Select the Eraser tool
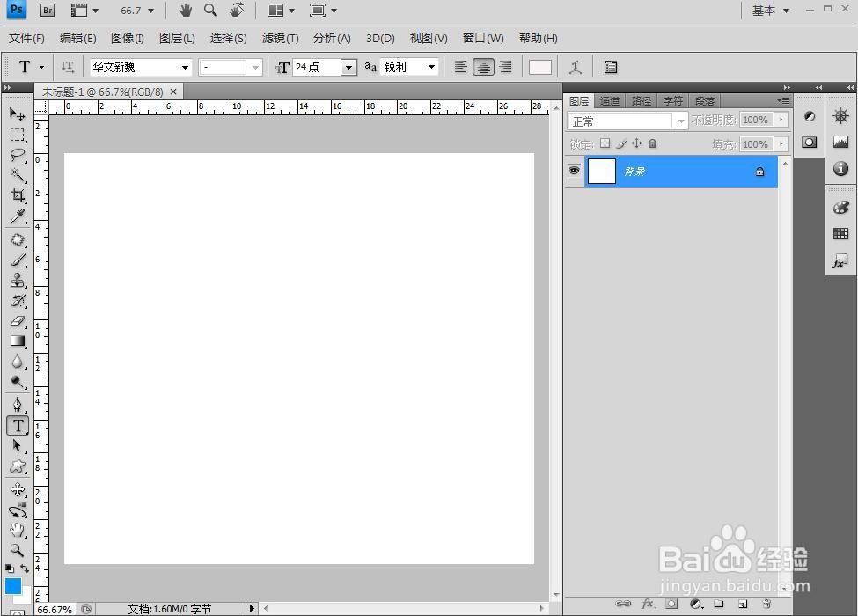 [18, 320]
